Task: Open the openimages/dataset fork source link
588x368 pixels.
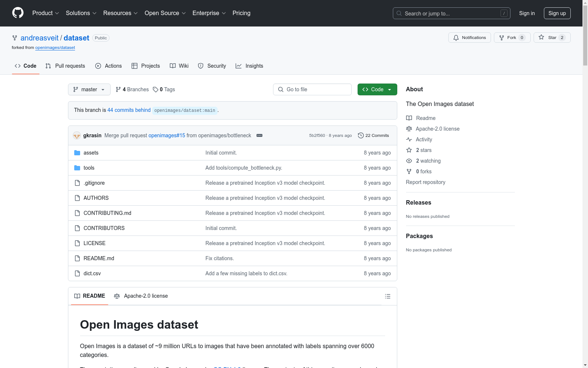Action: [55, 47]
